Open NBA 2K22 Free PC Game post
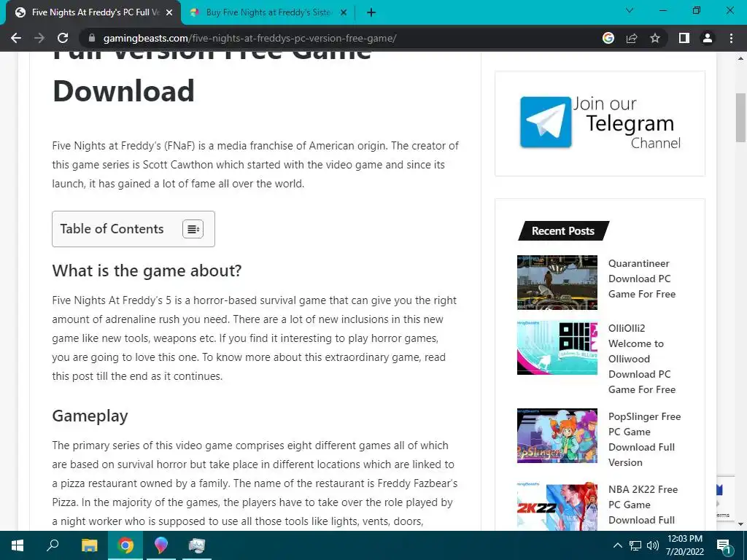747x560 pixels. (643, 505)
